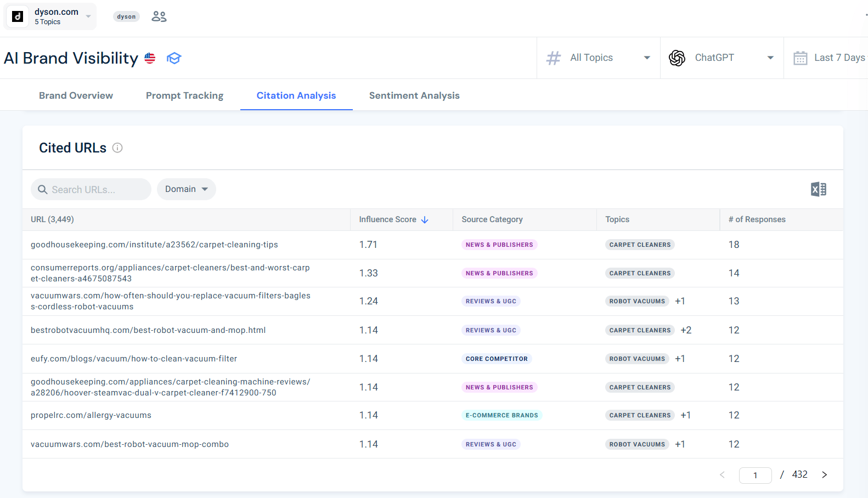Expand +1 topics in propelrc row
Screen dimensions: 868x498
(685, 415)
